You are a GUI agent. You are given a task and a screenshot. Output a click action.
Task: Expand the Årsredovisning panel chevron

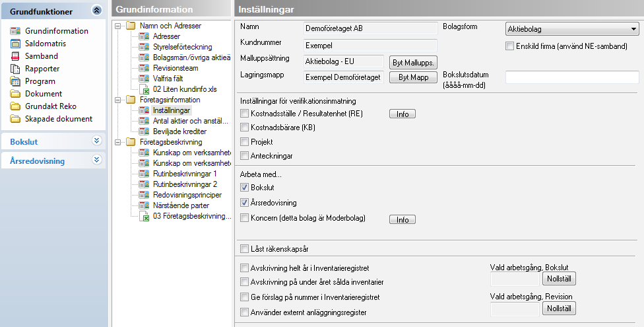tap(96, 160)
